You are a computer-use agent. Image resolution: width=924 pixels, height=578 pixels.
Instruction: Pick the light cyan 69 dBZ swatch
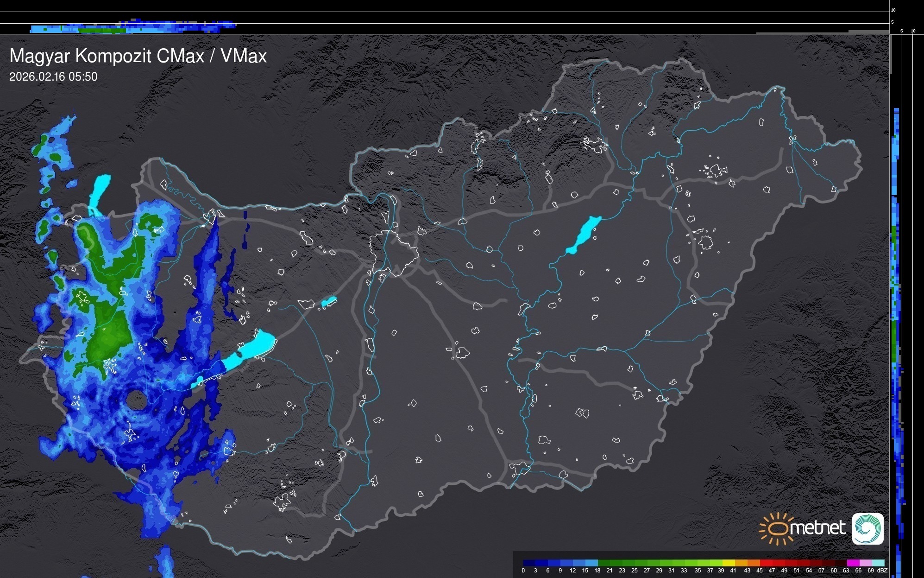(878, 563)
